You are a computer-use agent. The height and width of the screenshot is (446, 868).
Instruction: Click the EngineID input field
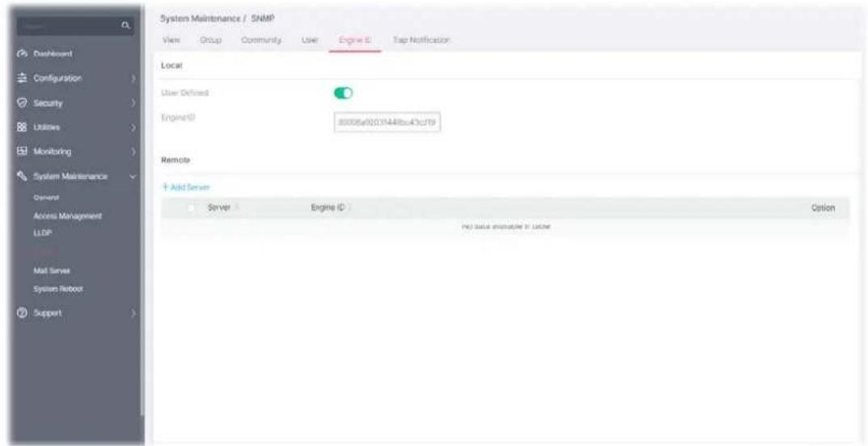coord(387,122)
